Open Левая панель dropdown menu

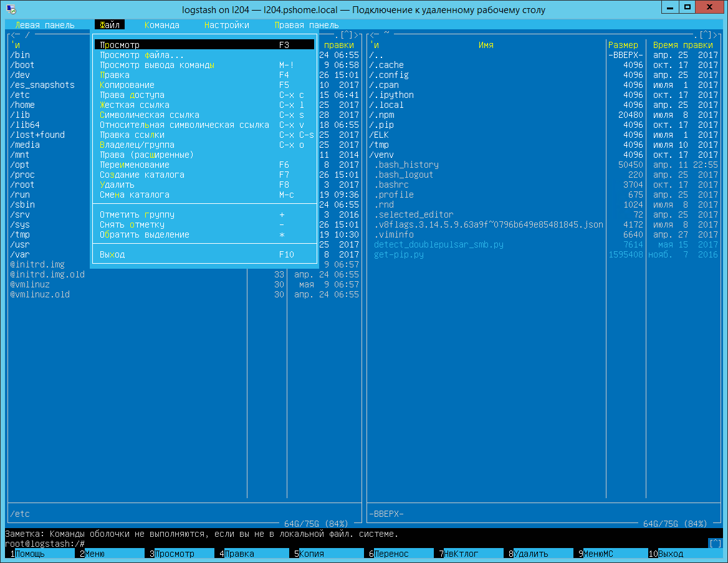45,25
